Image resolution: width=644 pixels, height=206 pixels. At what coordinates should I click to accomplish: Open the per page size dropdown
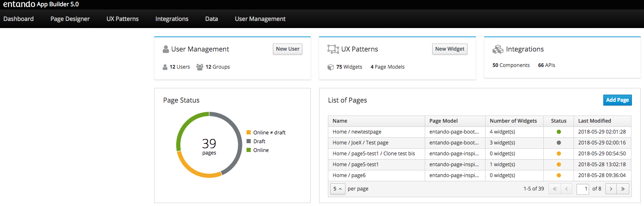(338, 189)
